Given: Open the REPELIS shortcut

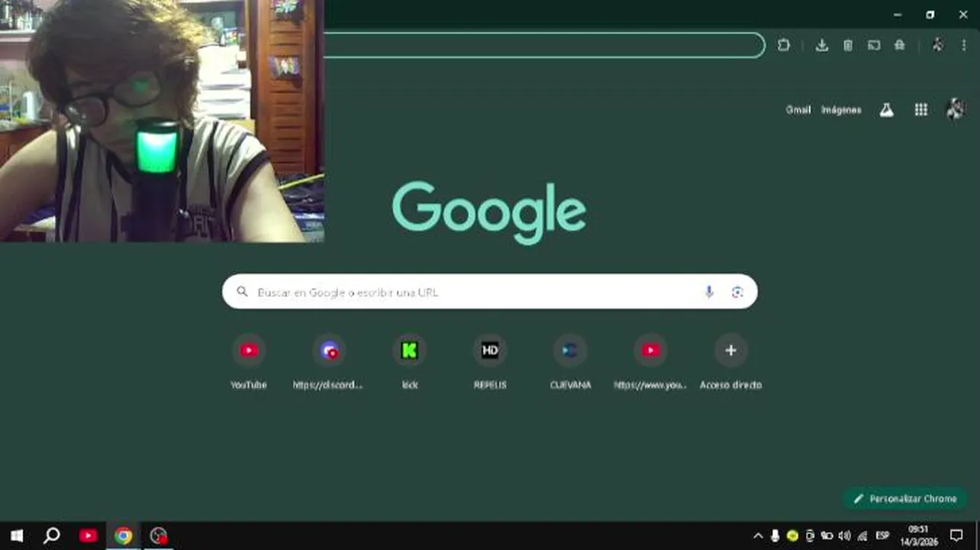Looking at the screenshot, I should (x=490, y=362).
